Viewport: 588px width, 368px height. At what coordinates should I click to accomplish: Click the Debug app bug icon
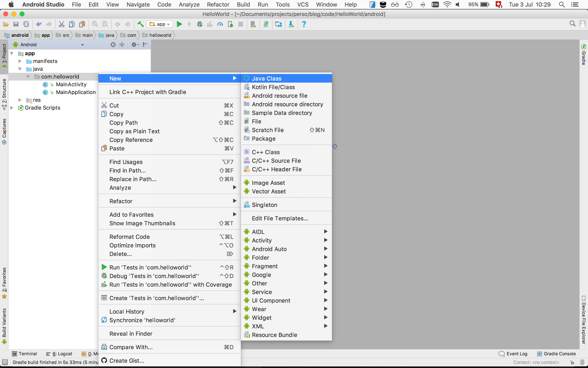coord(200,24)
